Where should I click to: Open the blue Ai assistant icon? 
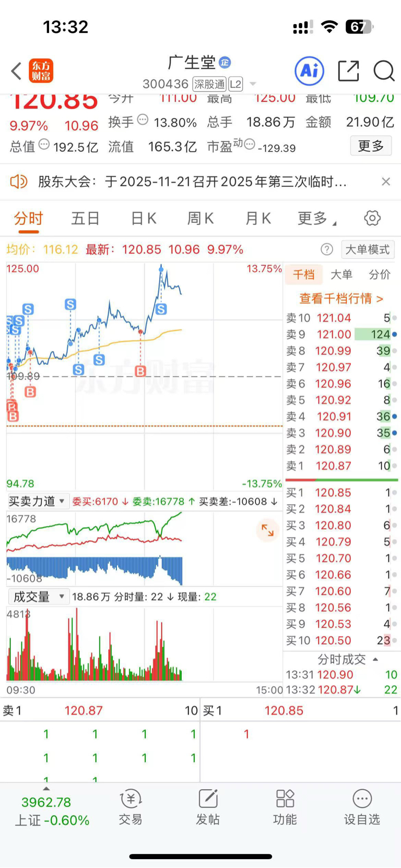pos(309,70)
